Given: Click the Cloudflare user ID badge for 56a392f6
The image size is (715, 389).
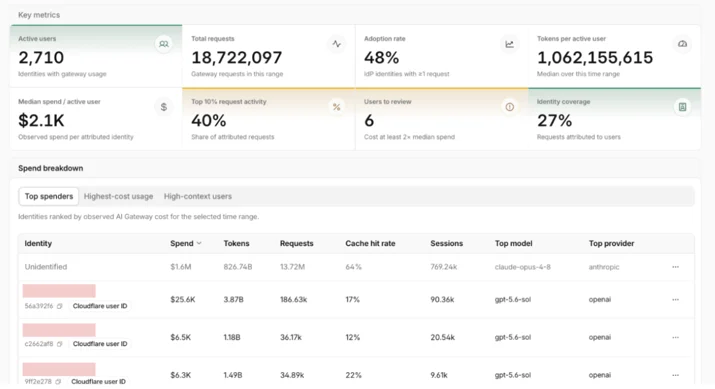Looking at the screenshot, I should (100, 306).
